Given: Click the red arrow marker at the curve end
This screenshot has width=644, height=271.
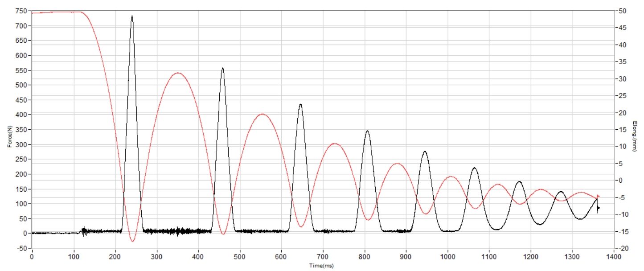Looking at the screenshot, I should (598, 196).
